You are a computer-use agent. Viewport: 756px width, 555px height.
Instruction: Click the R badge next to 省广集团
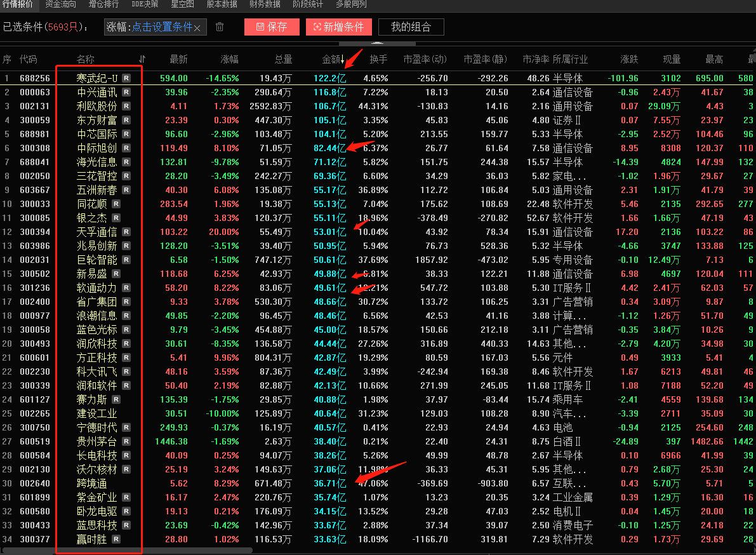(126, 302)
